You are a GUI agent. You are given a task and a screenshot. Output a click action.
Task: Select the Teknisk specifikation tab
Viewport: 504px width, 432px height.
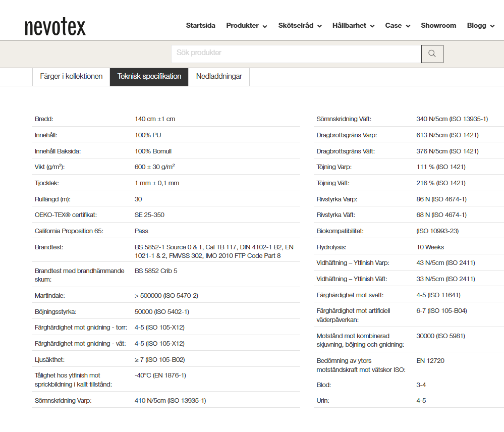click(x=149, y=77)
